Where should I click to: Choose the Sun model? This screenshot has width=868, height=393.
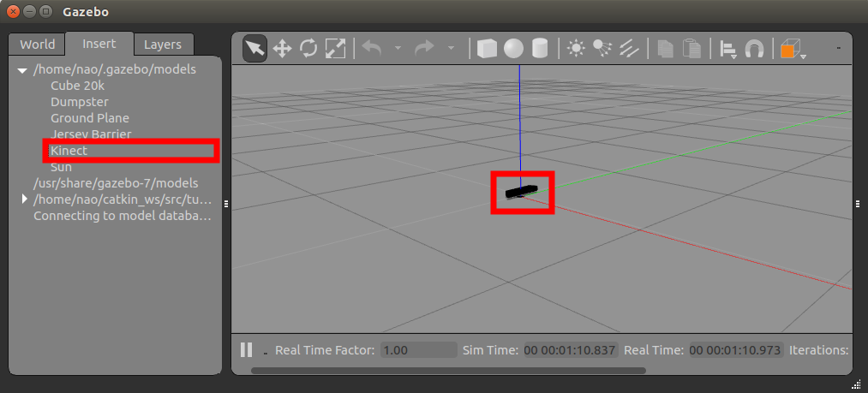(x=61, y=167)
